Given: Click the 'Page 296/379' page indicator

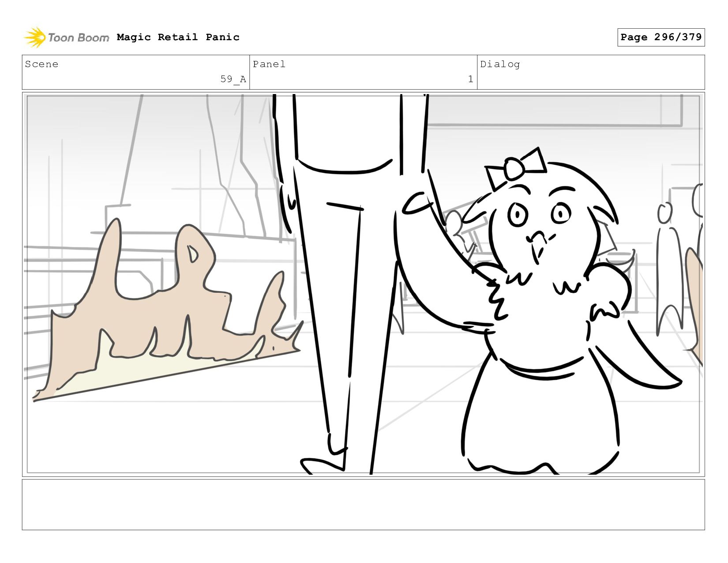Looking at the screenshot, I should tap(661, 37).
